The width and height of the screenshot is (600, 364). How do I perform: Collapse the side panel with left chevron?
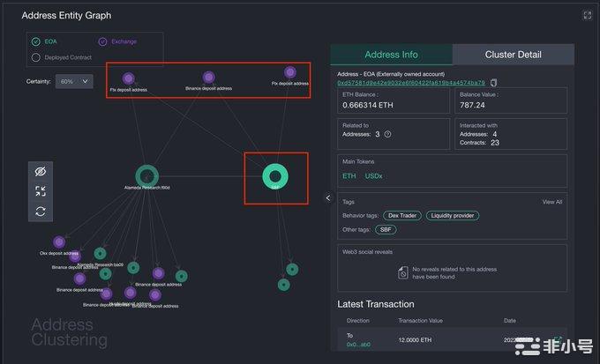(x=327, y=197)
